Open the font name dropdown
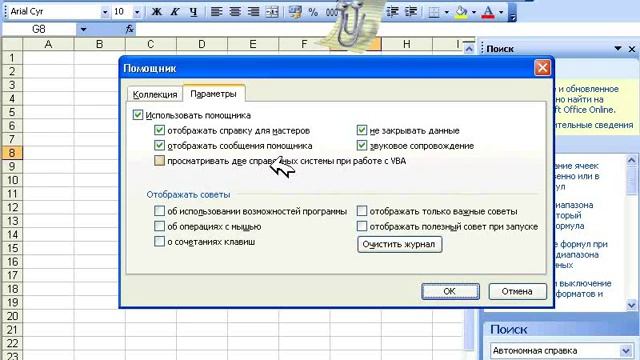The image size is (640, 360). (x=105, y=12)
